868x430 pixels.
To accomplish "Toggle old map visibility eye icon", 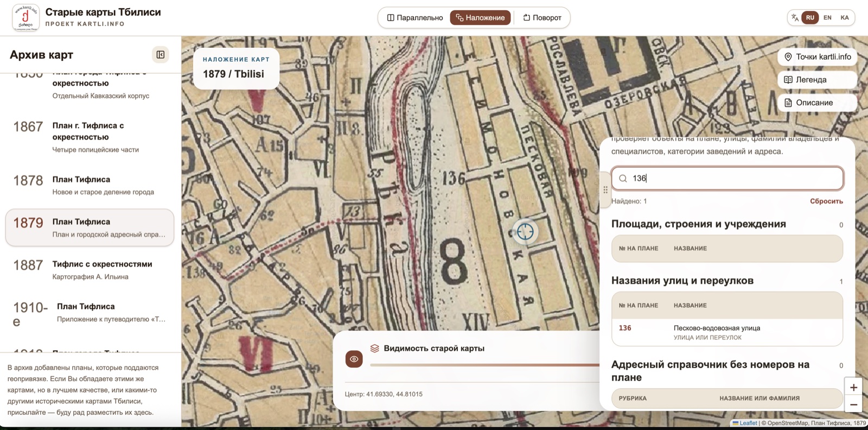I will pyautogui.click(x=354, y=359).
